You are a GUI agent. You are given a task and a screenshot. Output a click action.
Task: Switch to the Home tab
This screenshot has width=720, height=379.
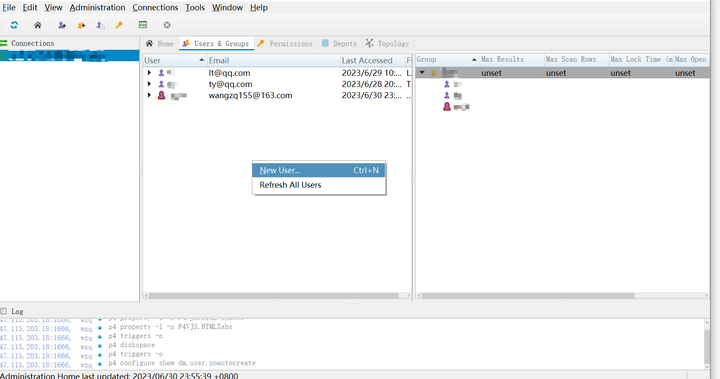(159, 44)
